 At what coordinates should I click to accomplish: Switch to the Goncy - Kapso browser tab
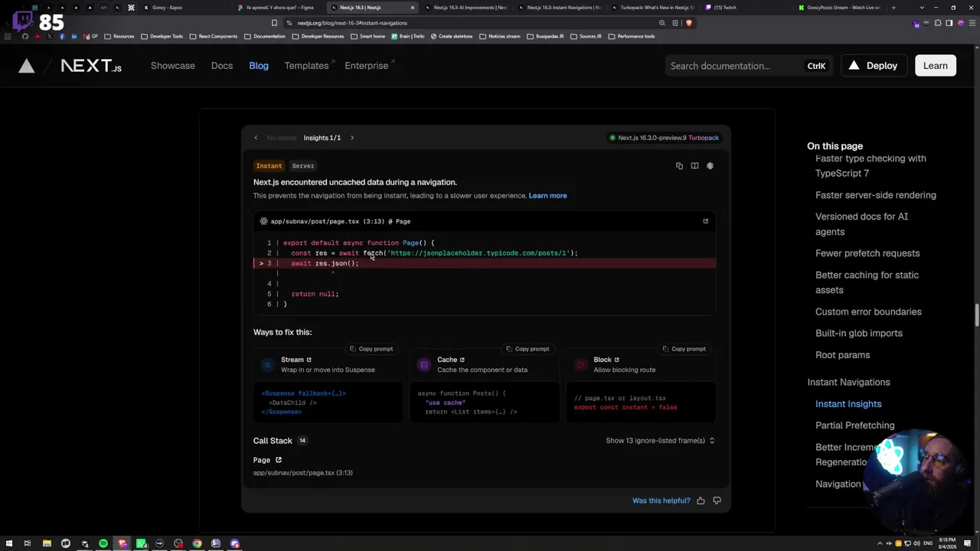tap(185, 8)
